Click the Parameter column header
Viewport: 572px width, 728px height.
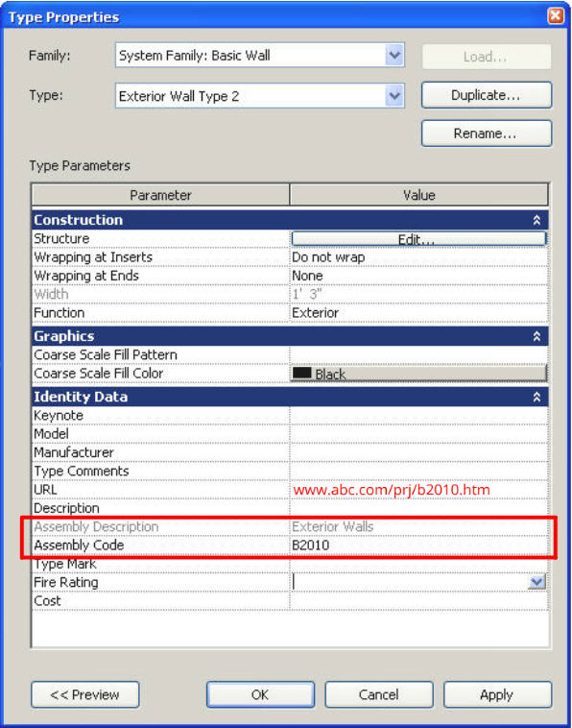[x=160, y=195]
